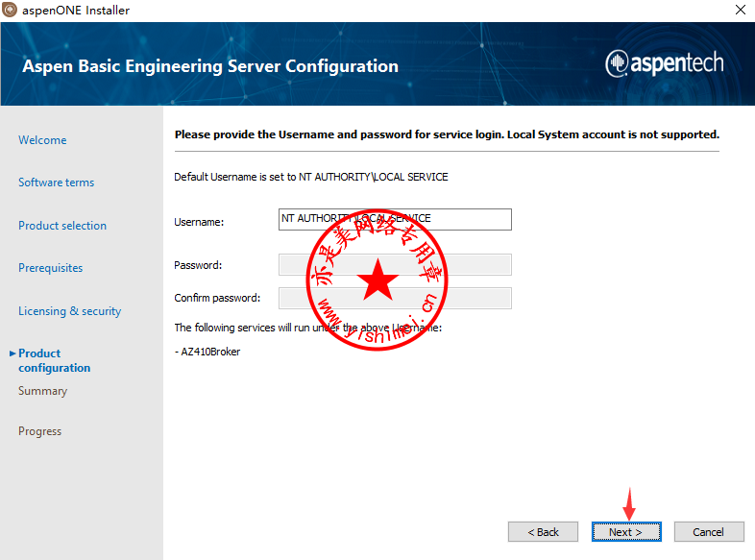
Task: Open the Software terms step
Action: [x=57, y=183]
